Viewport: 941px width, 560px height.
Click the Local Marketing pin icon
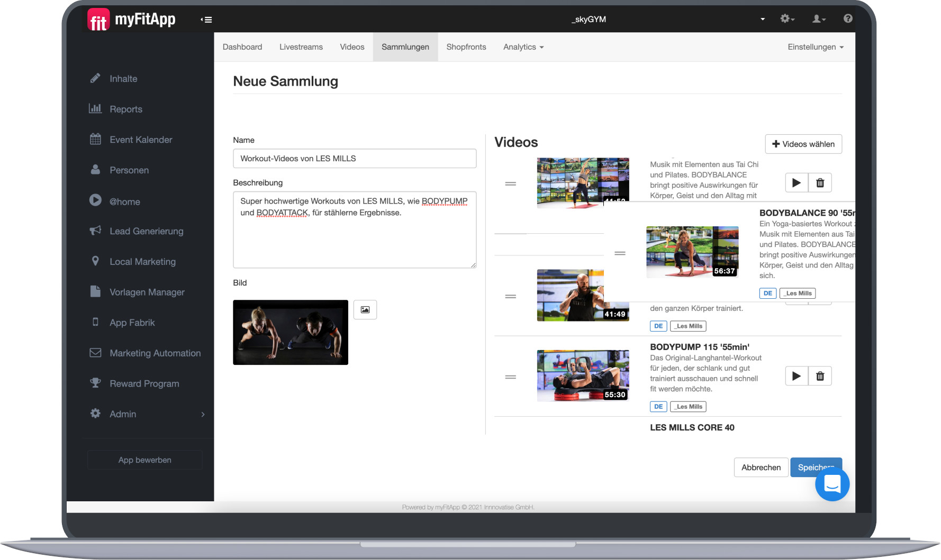point(95,261)
